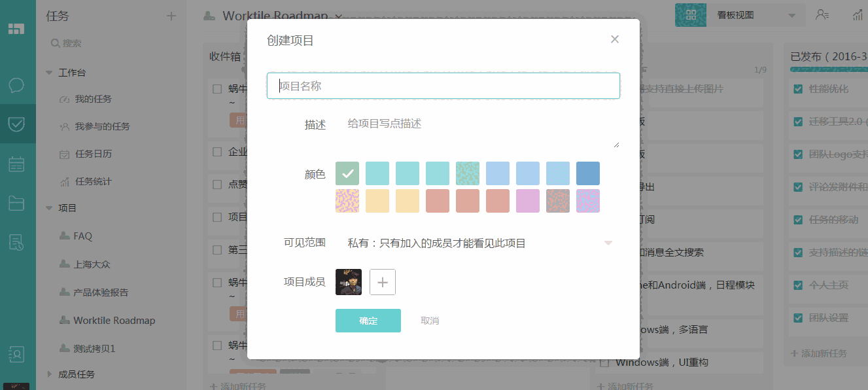The height and width of the screenshot is (390, 868).
Task: Click the 确定 button to create project
Action: [x=368, y=321]
